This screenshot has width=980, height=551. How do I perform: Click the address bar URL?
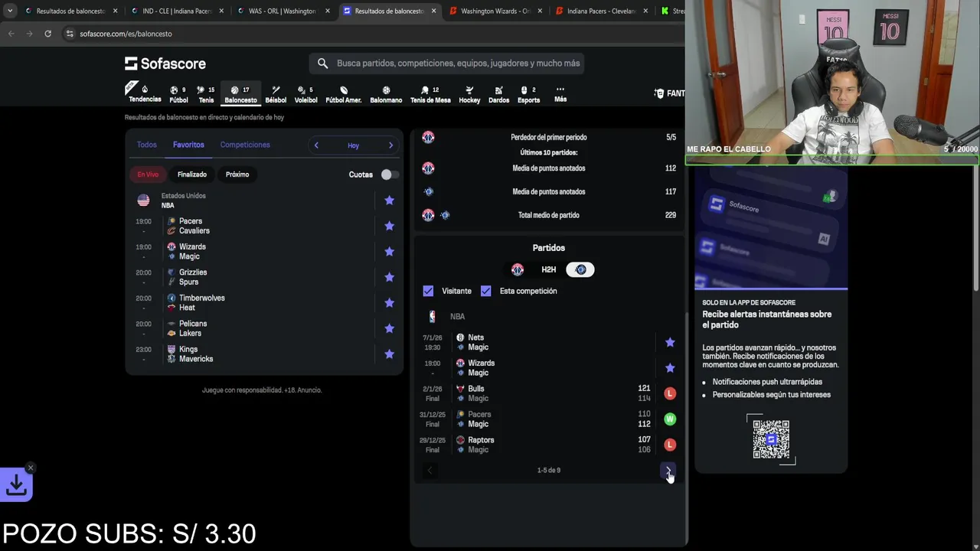coord(126,34)
